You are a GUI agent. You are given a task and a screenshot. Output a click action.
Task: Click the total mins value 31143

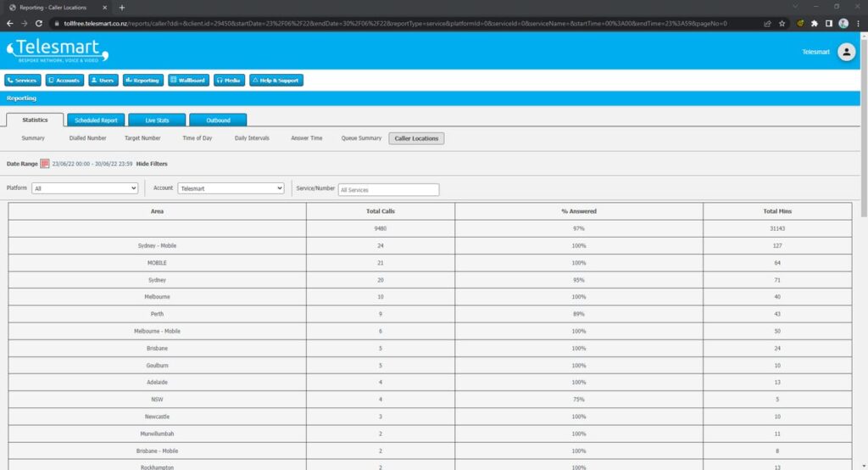[x=777, y=228]
